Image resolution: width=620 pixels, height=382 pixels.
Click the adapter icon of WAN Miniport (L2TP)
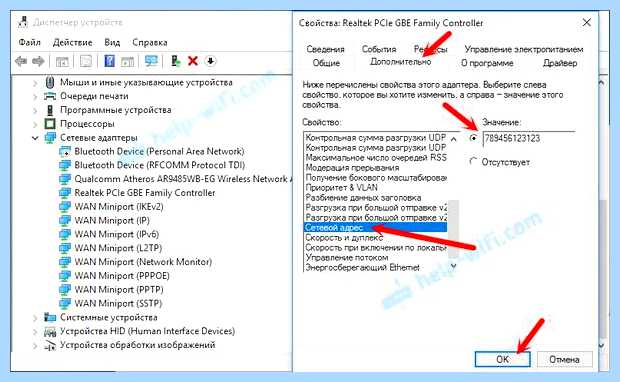click(x=64, y=248)
